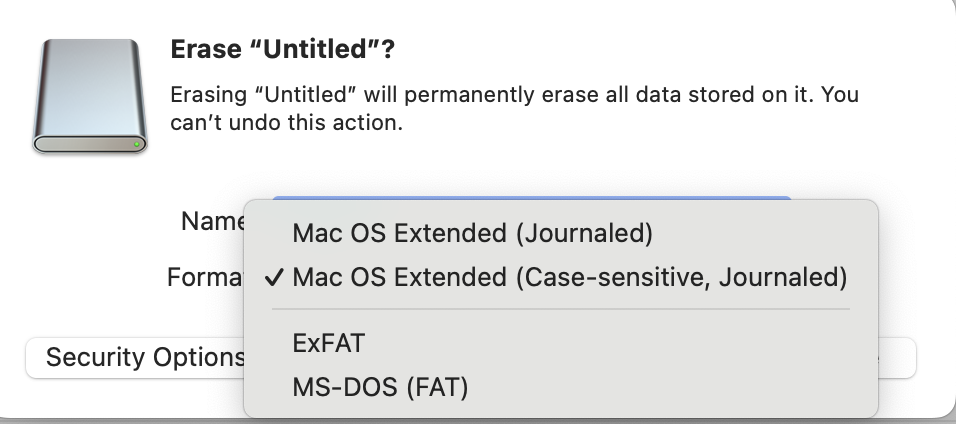Choose Mac OS Extended (Case-sensitive, Journaled)

pos(569,277)
